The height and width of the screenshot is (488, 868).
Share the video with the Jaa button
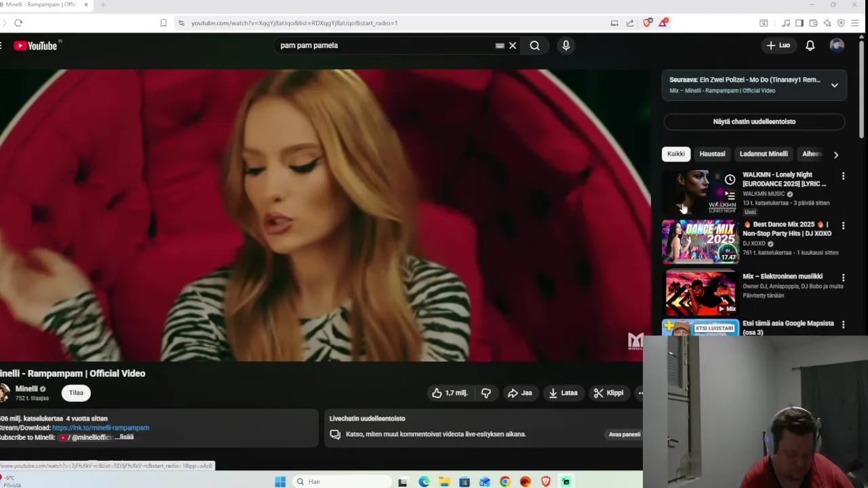point(520,393)
